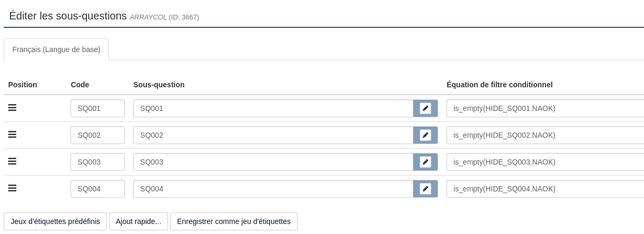Focus the SQ004 sous-question text field

(x=273, y=189)
